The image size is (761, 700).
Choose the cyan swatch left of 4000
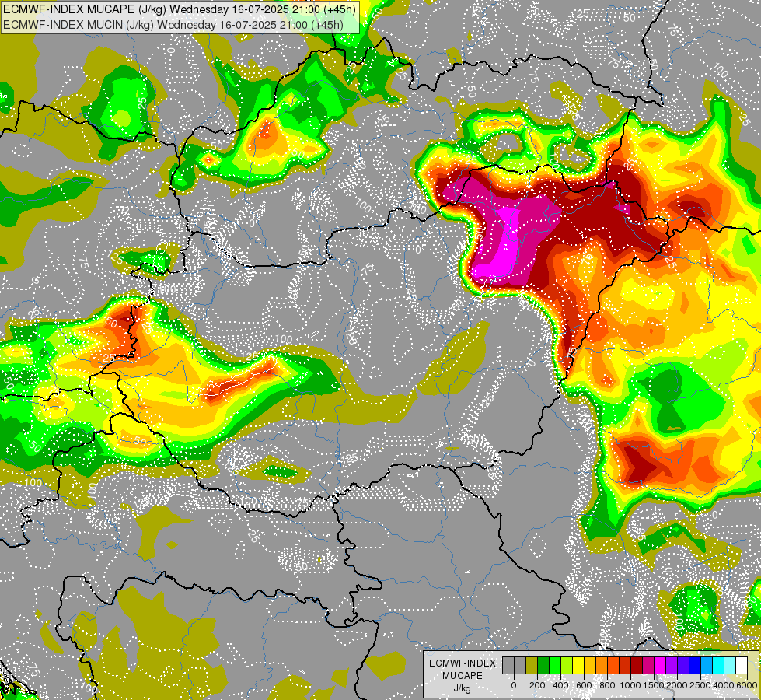point(719,665)
